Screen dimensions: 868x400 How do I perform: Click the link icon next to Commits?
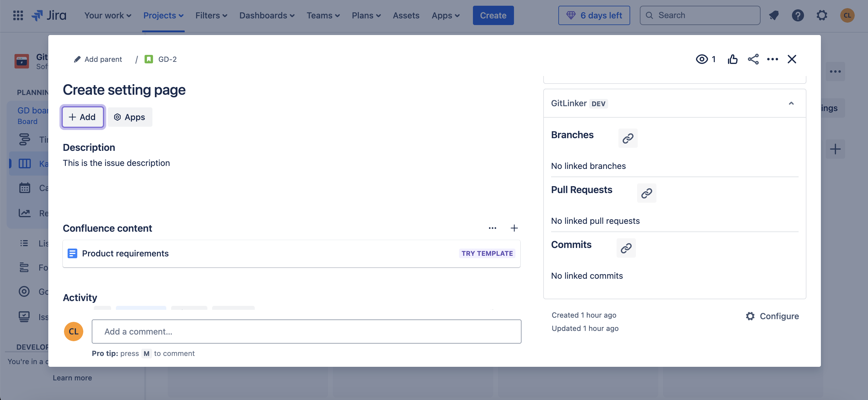(x=626, y=248)
